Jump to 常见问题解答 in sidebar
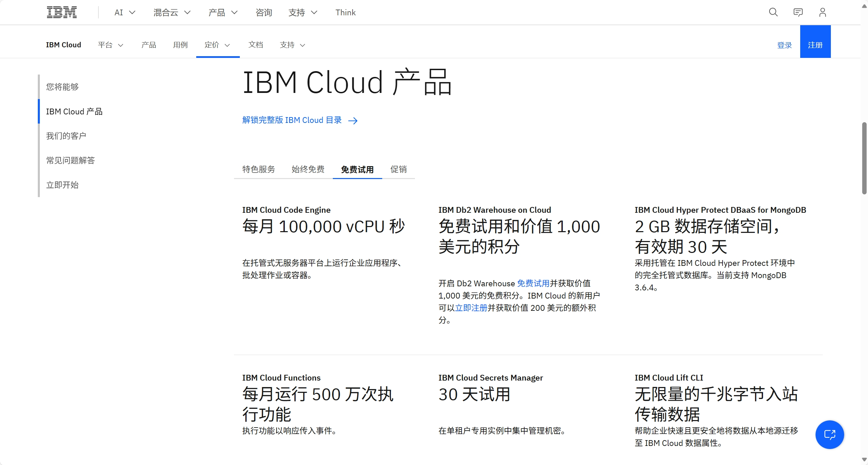 (x=71, y=160)
